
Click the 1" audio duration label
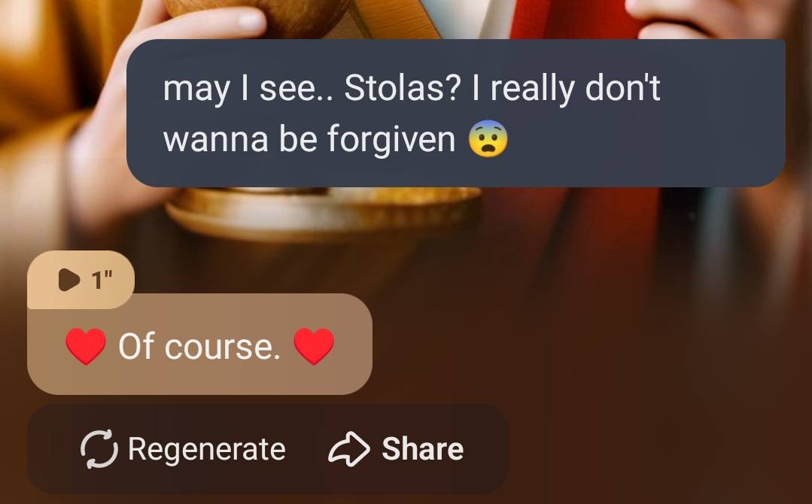point(102,281)
